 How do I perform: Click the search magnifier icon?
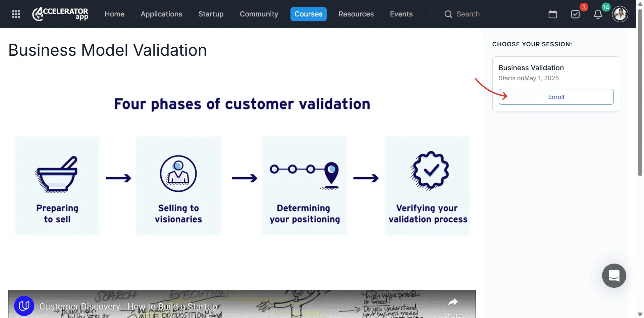click(x=448, y=14)
